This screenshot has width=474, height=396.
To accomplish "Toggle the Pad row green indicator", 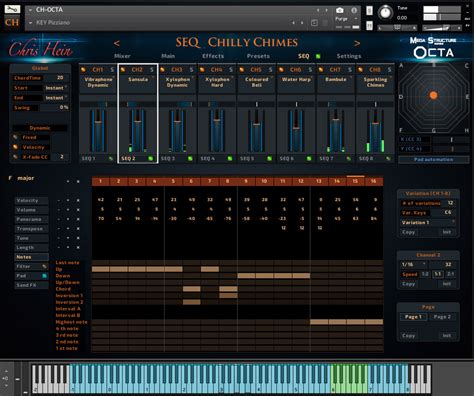I will 44,276.
